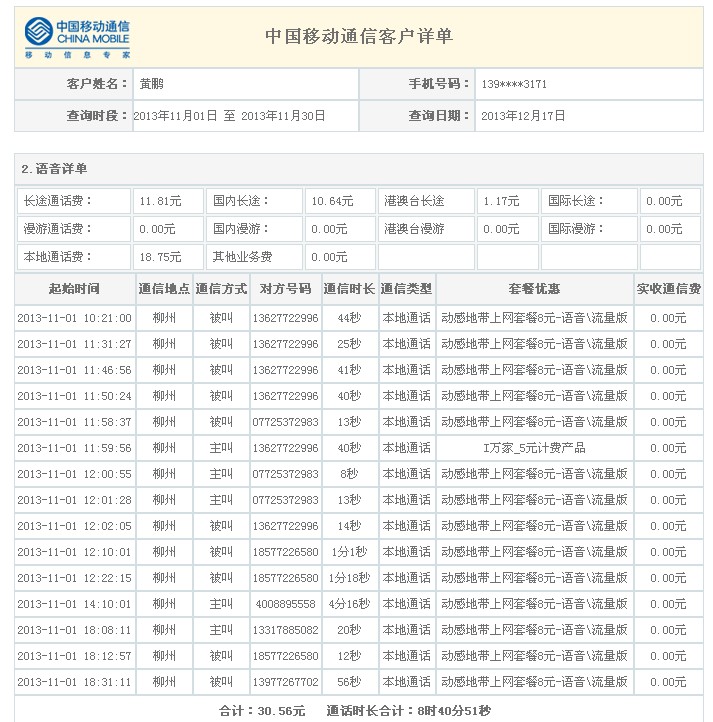Click the 通信时长 column header
This screenshot has height=722, width=713.
[349, 289]
